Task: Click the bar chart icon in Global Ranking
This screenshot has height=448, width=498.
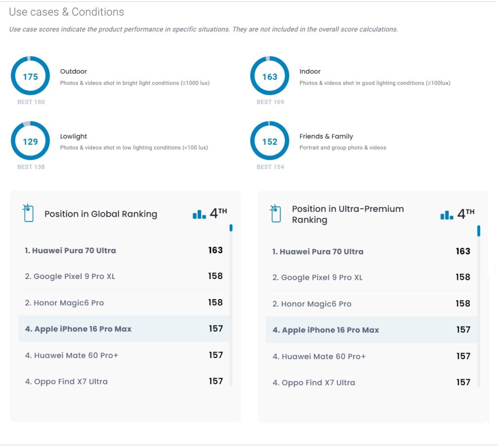Action: tap(199, 214)
